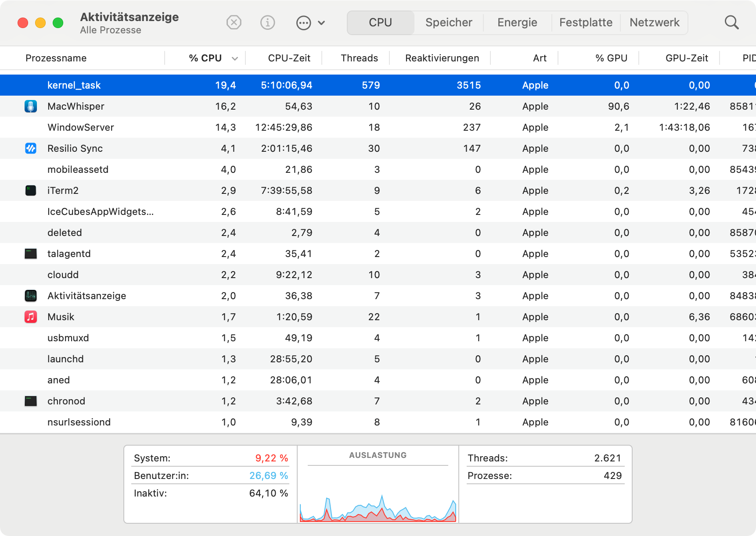756x536 pixels.
Task: Sort by Reaktivierungen column header
Action: (x=442, y=58)
